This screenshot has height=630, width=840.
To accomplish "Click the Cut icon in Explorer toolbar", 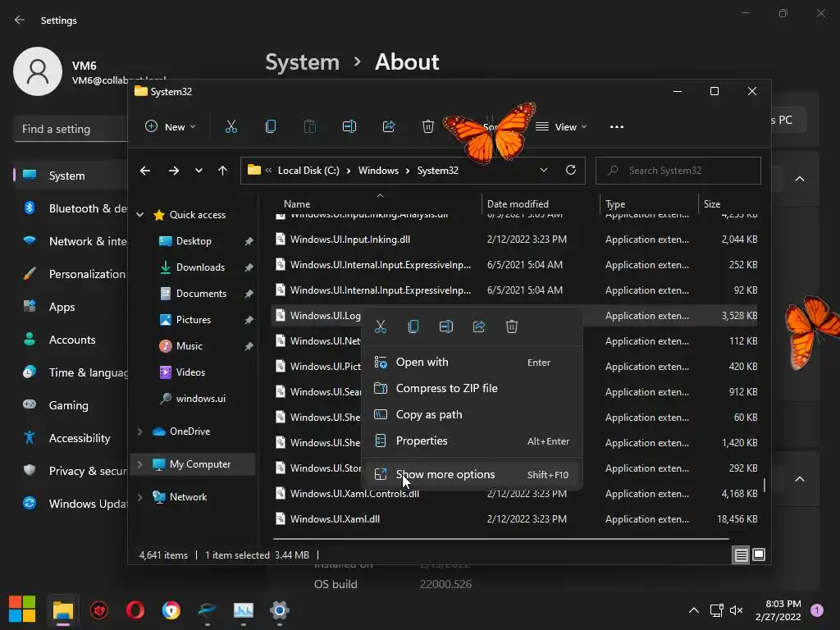I will [x=231, y=127].
